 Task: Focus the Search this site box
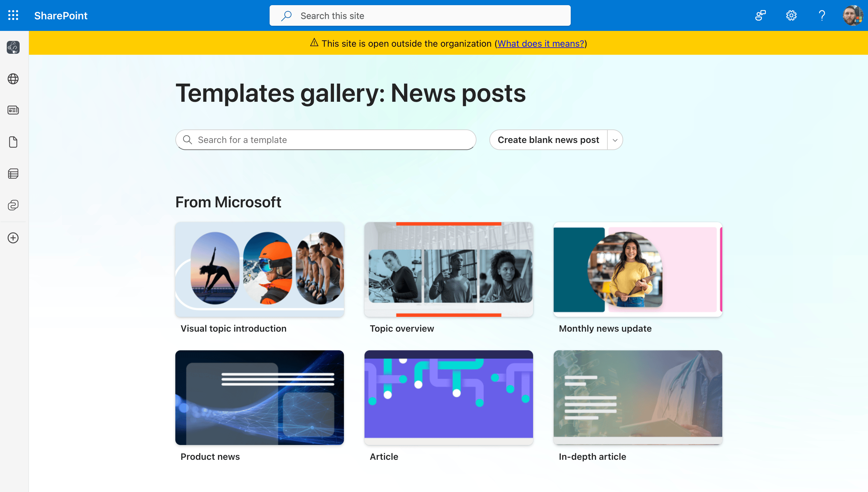(x=420, y=15)
